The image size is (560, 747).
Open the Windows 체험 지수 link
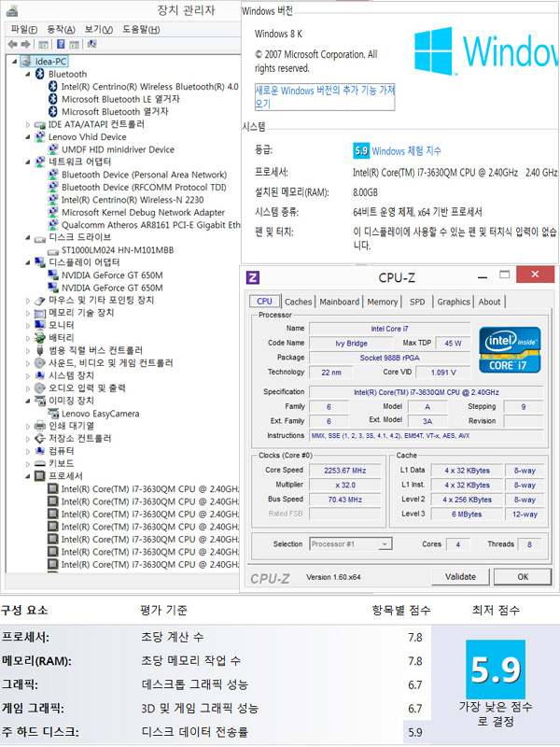point(406,151)
